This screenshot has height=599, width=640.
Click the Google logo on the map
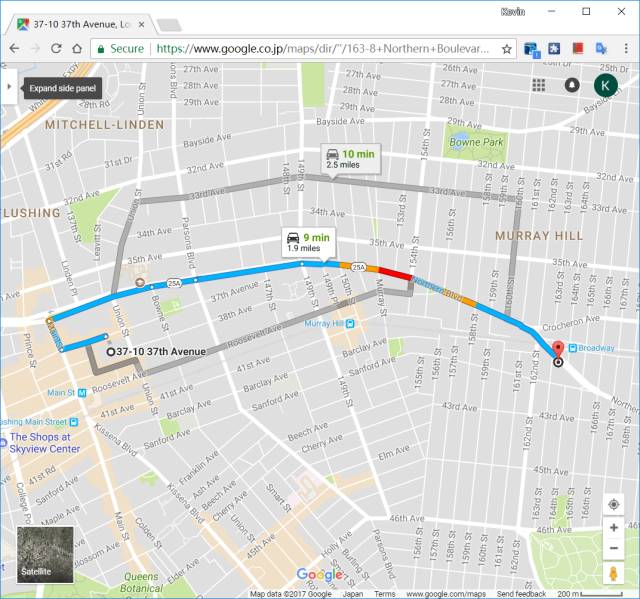click(320, 575)
